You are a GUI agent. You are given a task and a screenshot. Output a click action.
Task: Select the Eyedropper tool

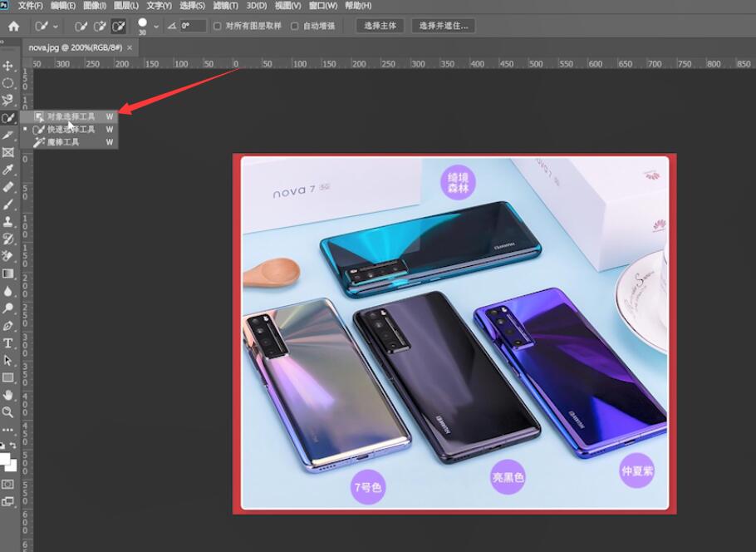[7, 170]
